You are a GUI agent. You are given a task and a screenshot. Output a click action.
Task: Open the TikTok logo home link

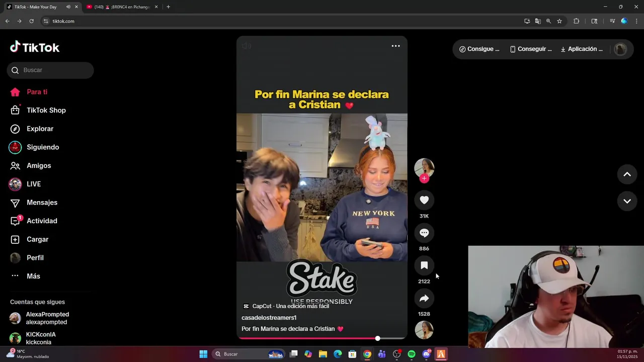click(x=35, y=47)
